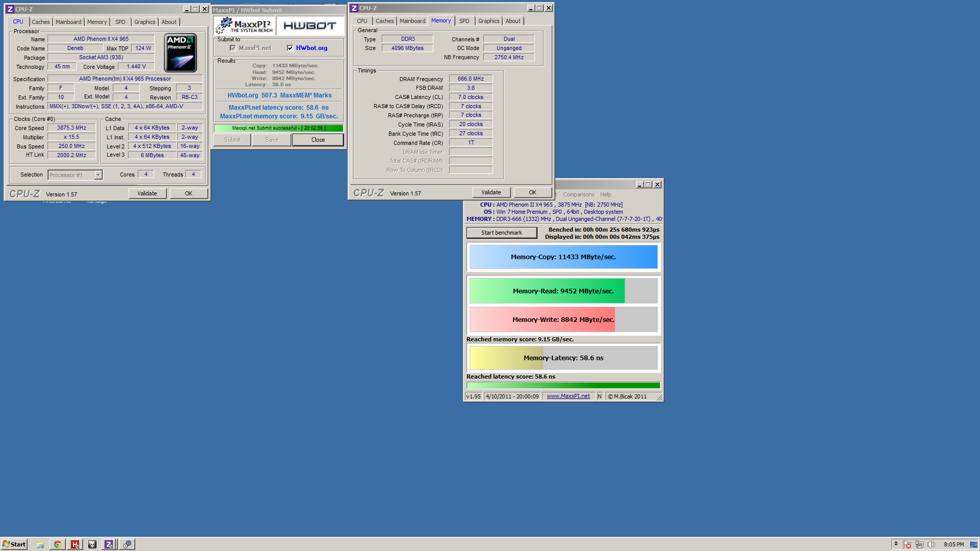Toggle the HWbot.org submit checkbox
Viewport: 980px width, 551px height.
290,48
